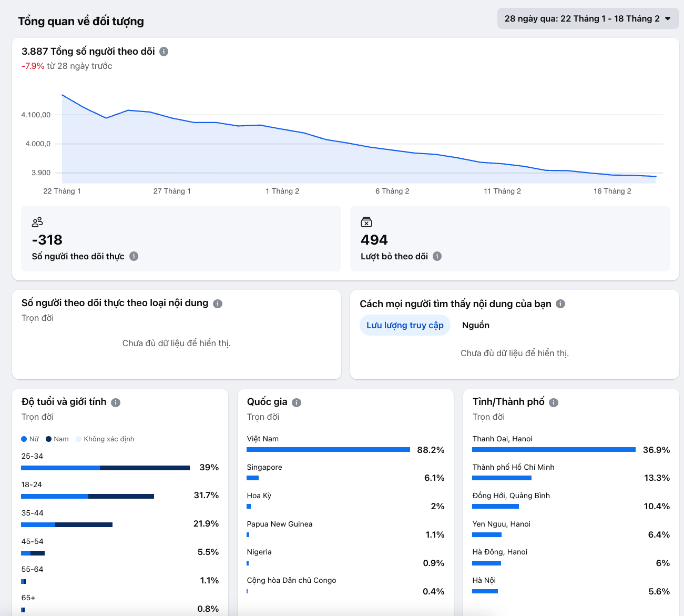Toggle the Nam legend item

[x=57, y=439]
